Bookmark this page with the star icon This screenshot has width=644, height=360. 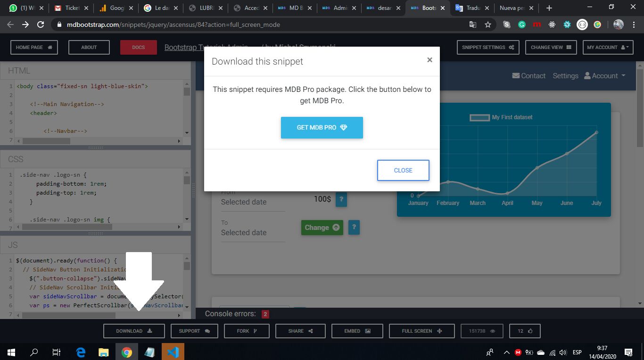(x=488, y=25)
